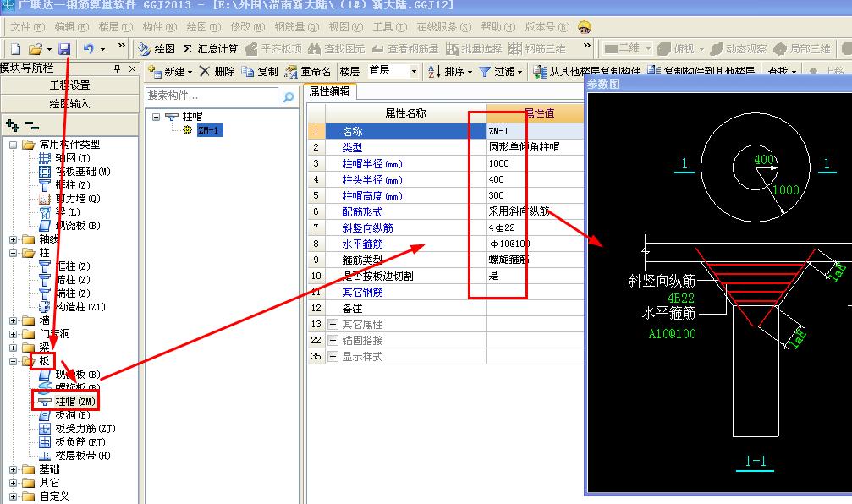This screenshot has width=852, height=504.
Task: Click the Save disk icon
Action: pos(64,49)
